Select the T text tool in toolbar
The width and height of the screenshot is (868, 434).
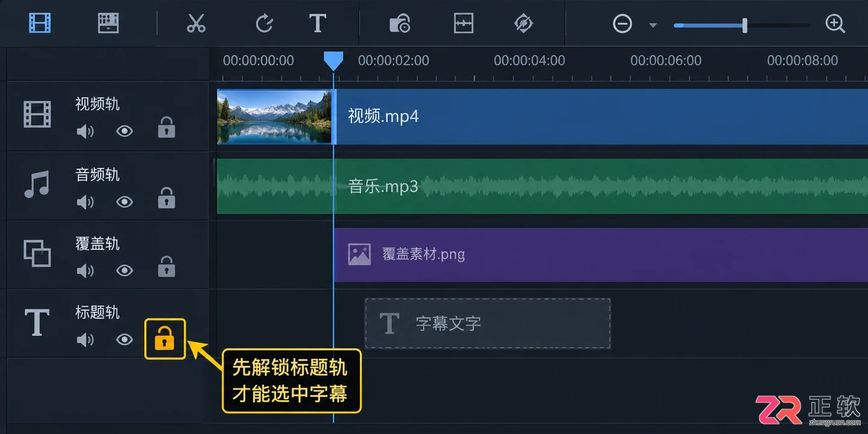318,24
